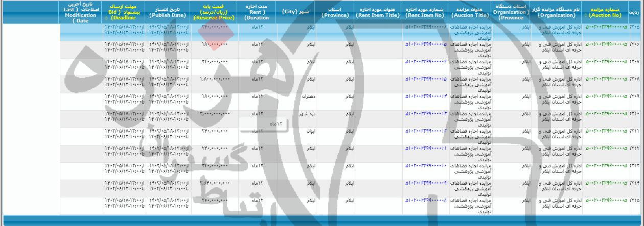Image resolution: width=644 pixels, height=226 pixels.
Task: Click the green auction number in row ۳۰۷
Action: [x=606, y=62]
